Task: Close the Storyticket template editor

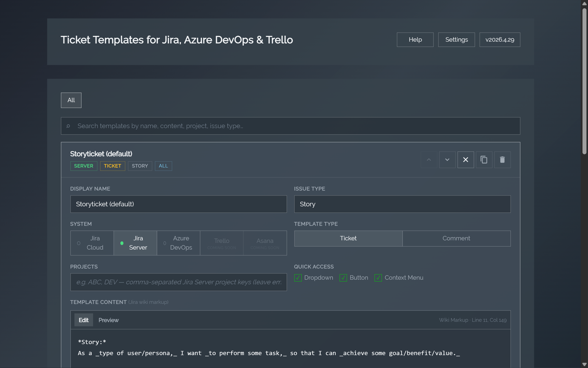Action: 466,160
